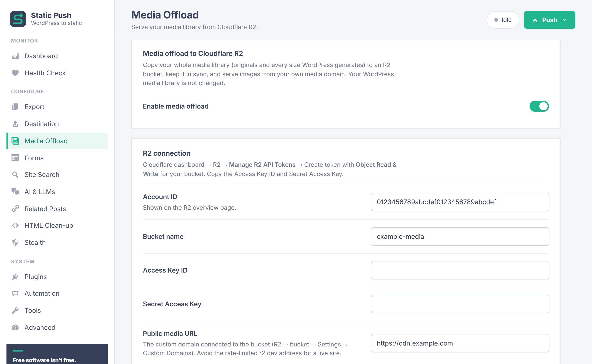Click the Plugins plug icon
Screen dimensions: 592x364
[15, 277]
